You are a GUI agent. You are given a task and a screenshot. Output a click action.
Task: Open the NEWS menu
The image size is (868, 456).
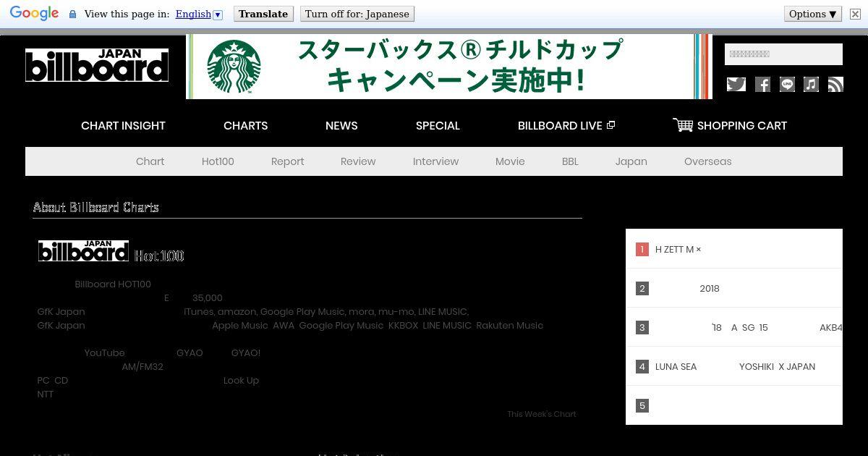point(341,125)
